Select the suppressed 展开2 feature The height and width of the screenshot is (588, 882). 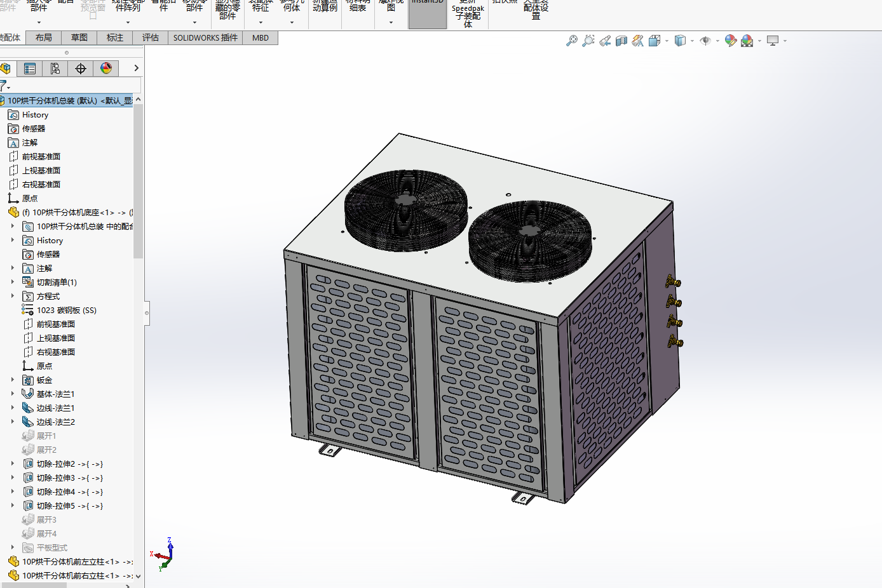[x=39, y=450]
